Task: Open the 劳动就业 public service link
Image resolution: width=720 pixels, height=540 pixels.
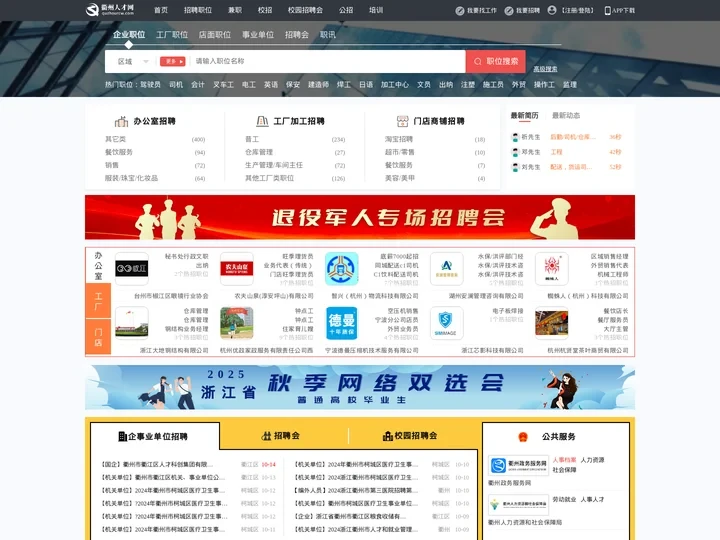Action: click(x=564, y=499)
